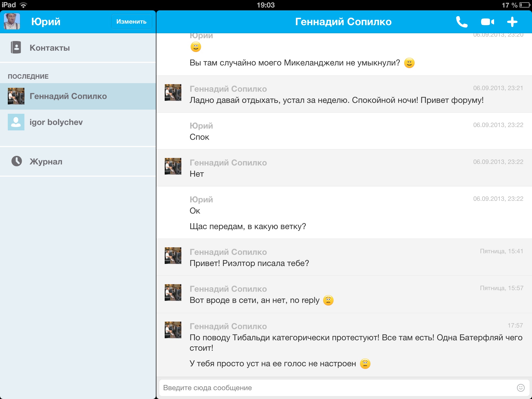Select the igor bolychev conversation
The image size is (532, 399).
tap(56, 122)
